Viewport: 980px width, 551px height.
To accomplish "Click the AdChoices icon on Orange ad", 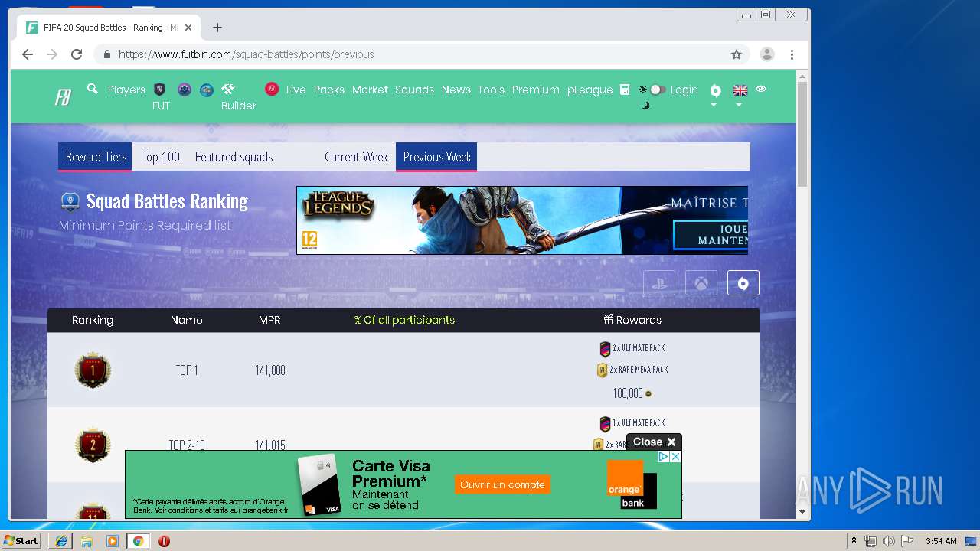I will pos(664,457).
